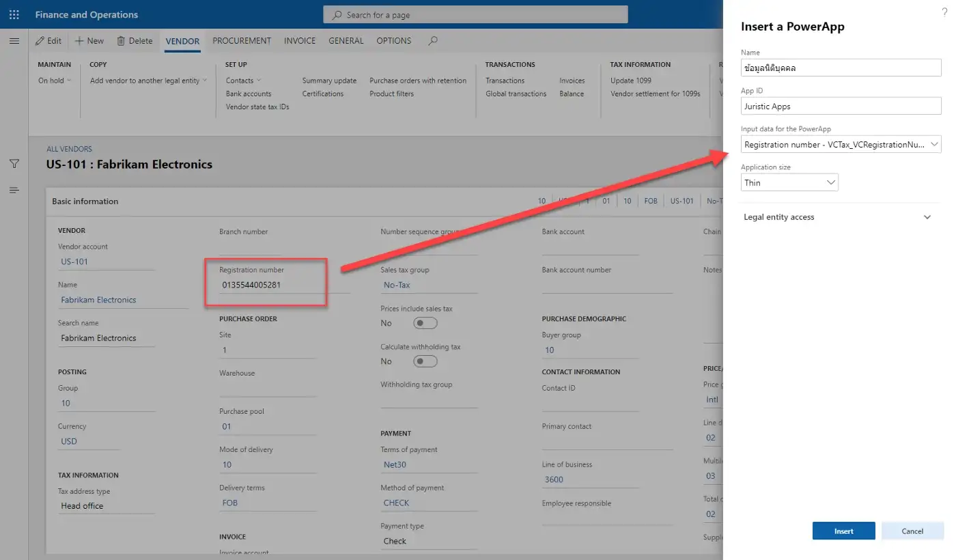Viewport: 956px width, 560px height.
Task: Click the action pane search magnifier icon
Action: [432, 41]
